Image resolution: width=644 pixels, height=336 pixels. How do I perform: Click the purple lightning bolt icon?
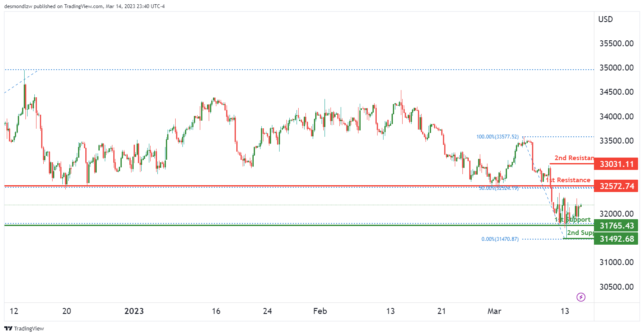coord(581,297)
